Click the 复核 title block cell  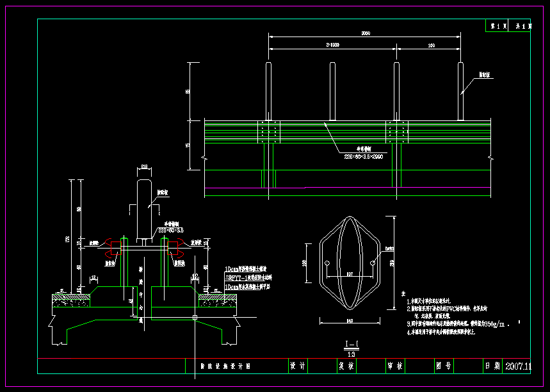point(346,366)
